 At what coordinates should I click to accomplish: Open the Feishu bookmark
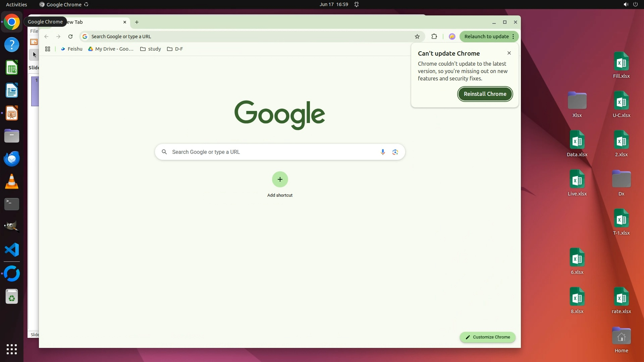pos(71,49)
